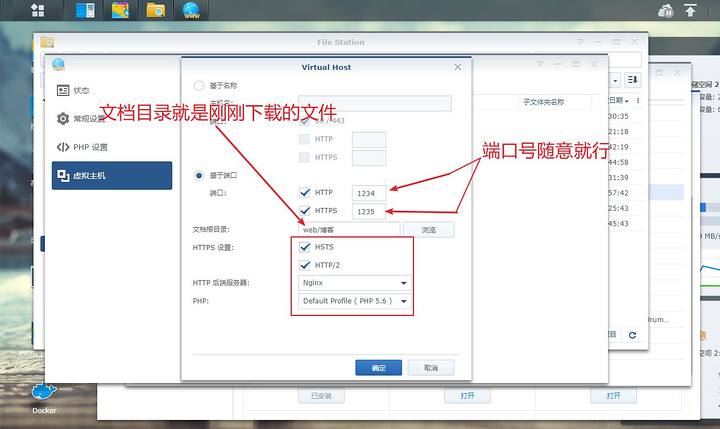Open the Nginx backend server dropdown

(x=354, y=283)
